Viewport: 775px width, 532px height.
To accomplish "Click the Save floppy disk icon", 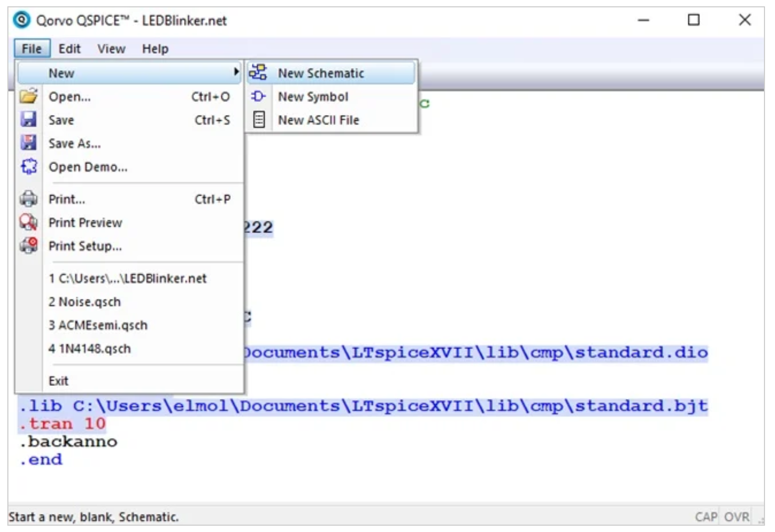I will tap(28, 119).
